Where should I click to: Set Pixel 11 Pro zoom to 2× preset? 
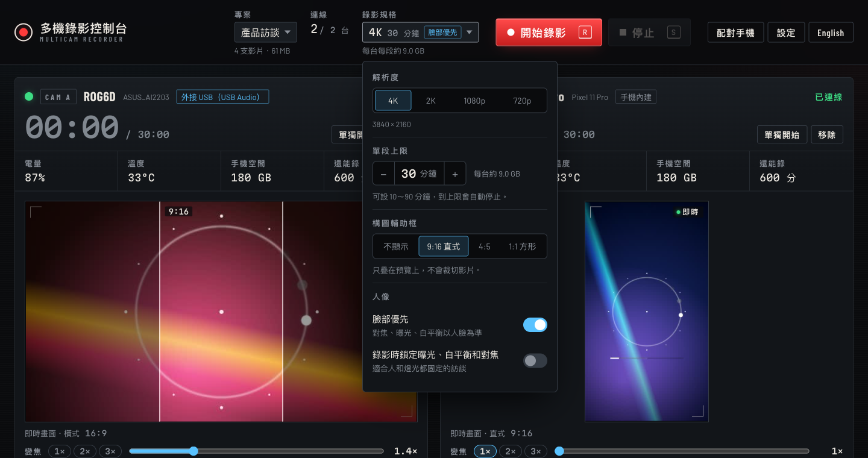(x=511, y=451)
